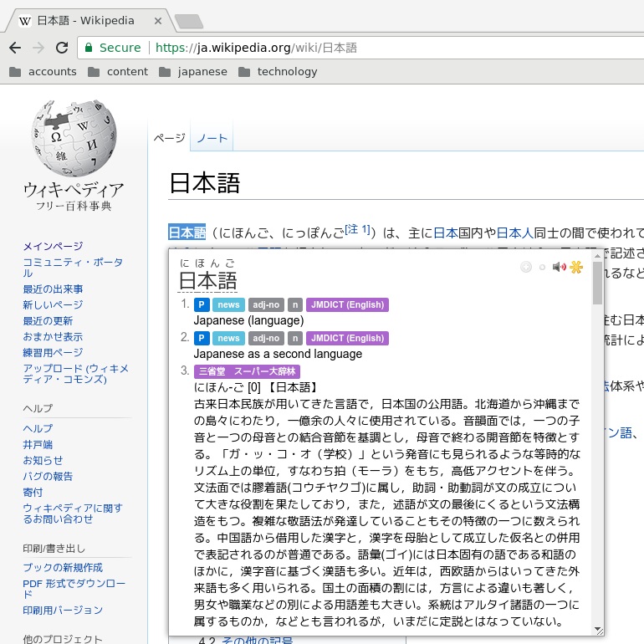Open the 日本人 link in the article
644x644 pixels.
tap(515, 233)
